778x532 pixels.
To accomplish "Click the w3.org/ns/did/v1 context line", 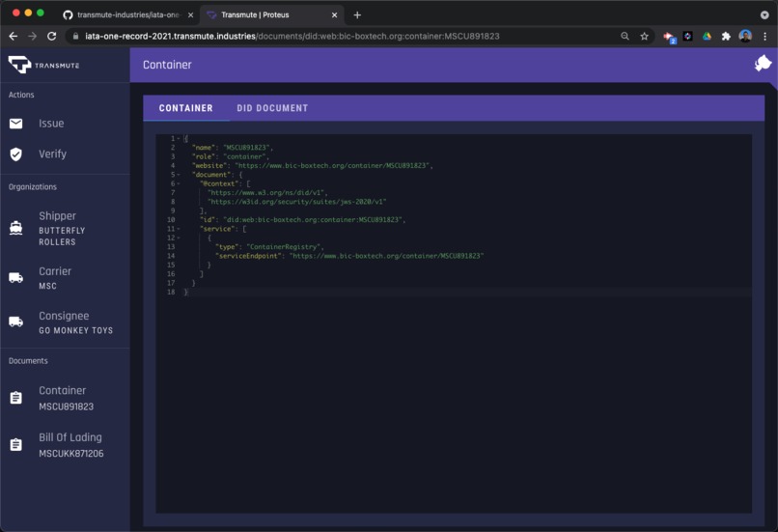I will (x=266, y=192).
